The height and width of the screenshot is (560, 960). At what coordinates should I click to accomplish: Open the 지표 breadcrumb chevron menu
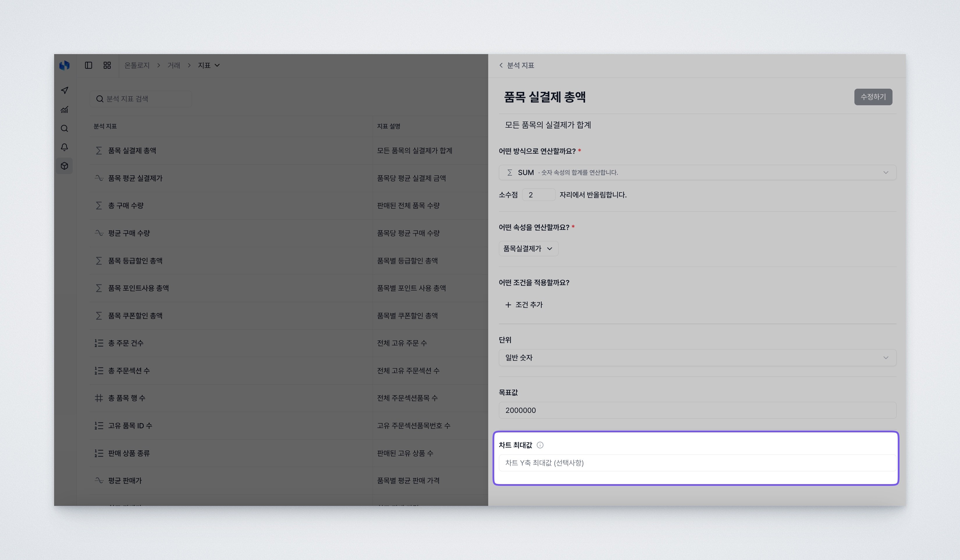coord(217,65)
